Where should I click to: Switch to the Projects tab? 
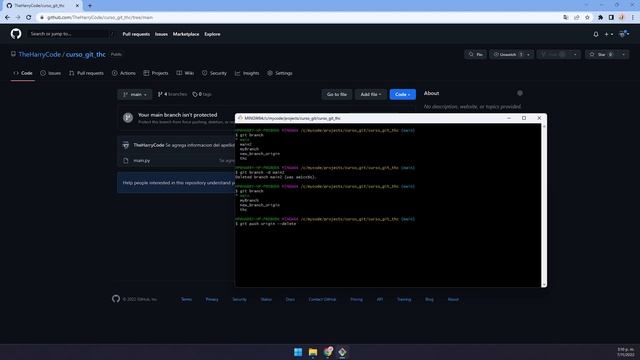pyautogui.click(x=156, y=73)
